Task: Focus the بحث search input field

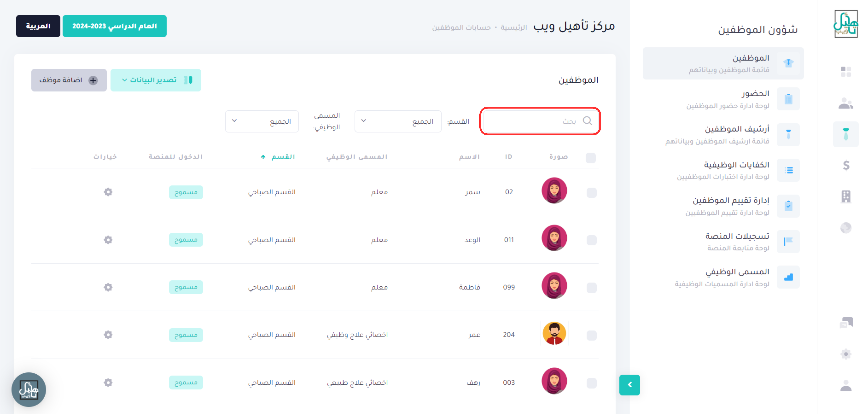Action: (x=540, y=121)
